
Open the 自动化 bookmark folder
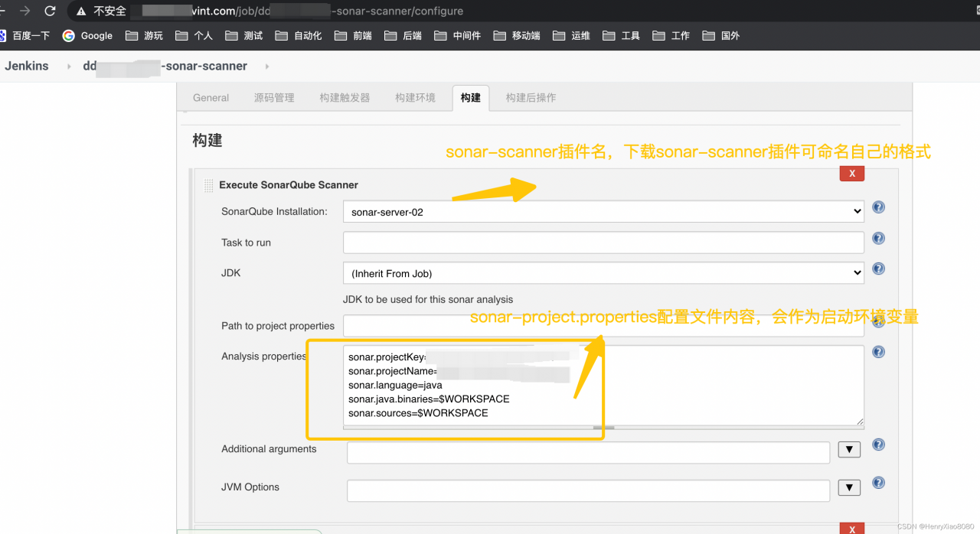tap(299, 35)
